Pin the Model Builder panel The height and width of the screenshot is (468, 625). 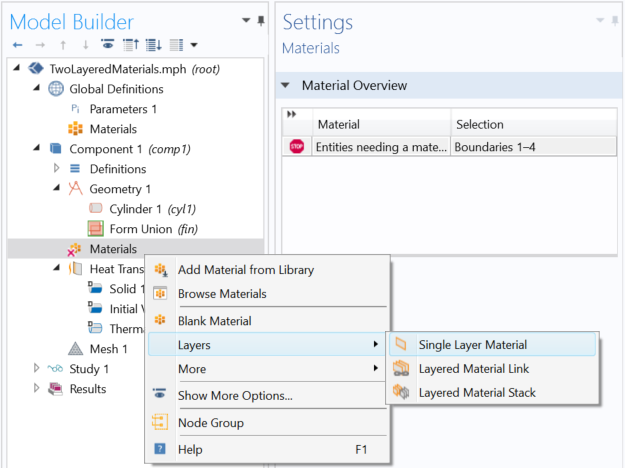[261, 20]
